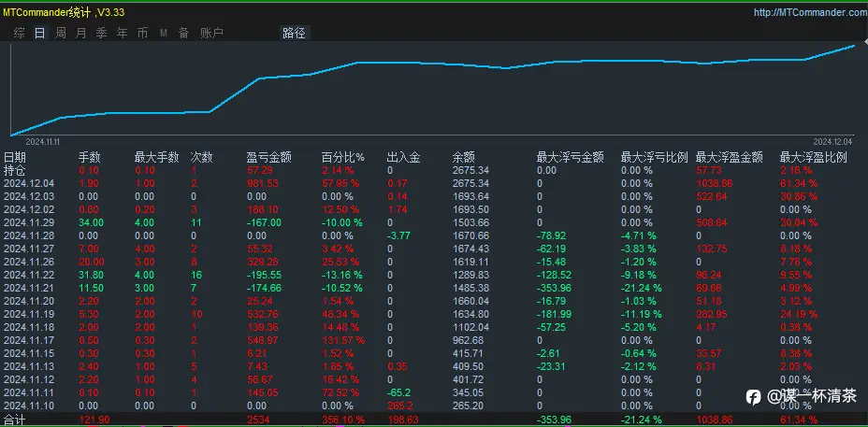Click the 出入金 column header
The image size is (868, 427).
coord(403,158)
